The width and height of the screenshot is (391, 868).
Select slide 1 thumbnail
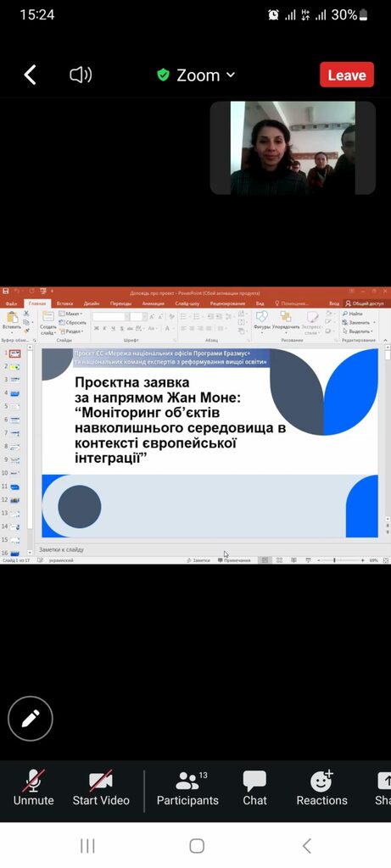point(14,353)
